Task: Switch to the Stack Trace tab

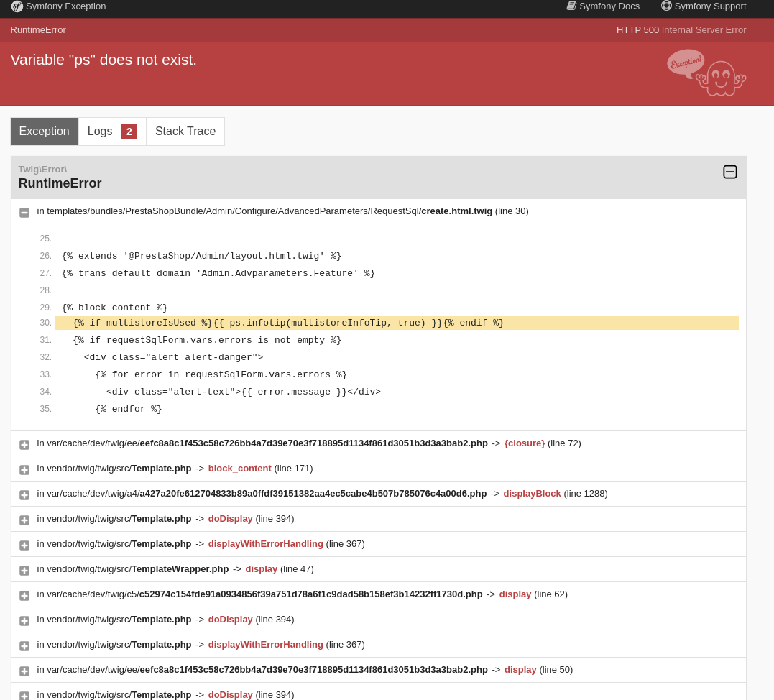Action: pyautogui.click(x=185, y=131)
